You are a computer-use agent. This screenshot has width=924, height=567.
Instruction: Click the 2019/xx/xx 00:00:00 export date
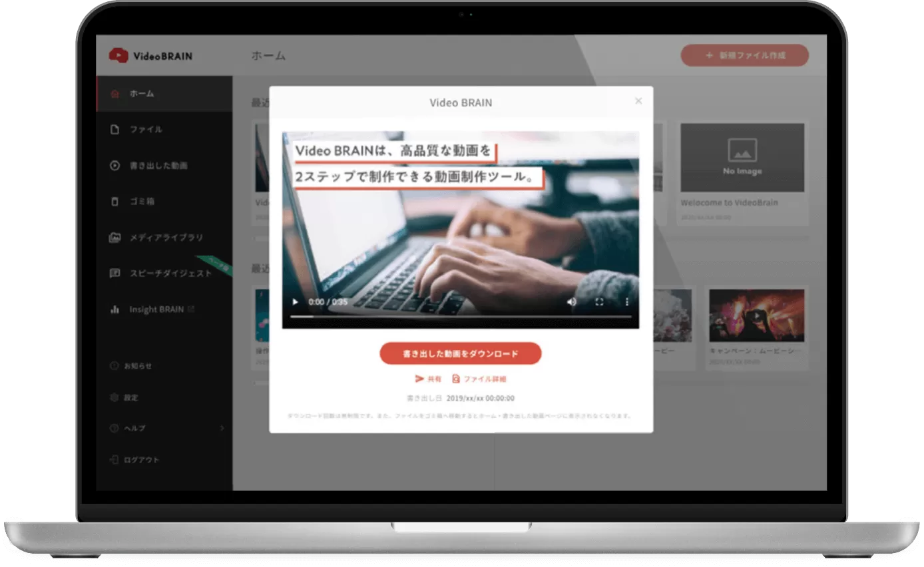(x=480, y=399)
